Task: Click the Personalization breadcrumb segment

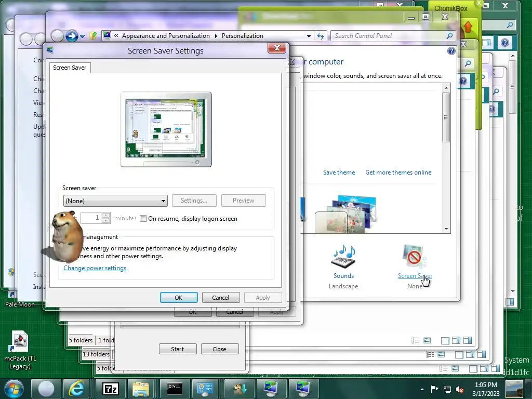Action: pyautogui.click(x=243, y=36)
